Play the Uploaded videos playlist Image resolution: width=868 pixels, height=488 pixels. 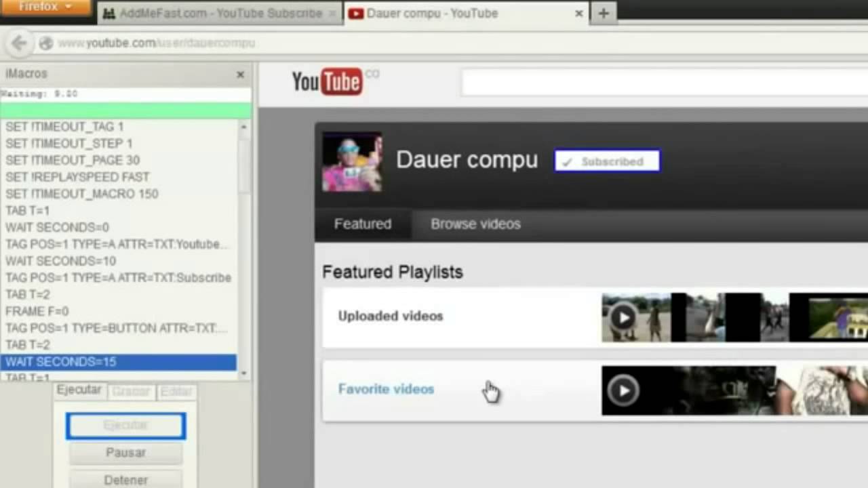point(623,317)
